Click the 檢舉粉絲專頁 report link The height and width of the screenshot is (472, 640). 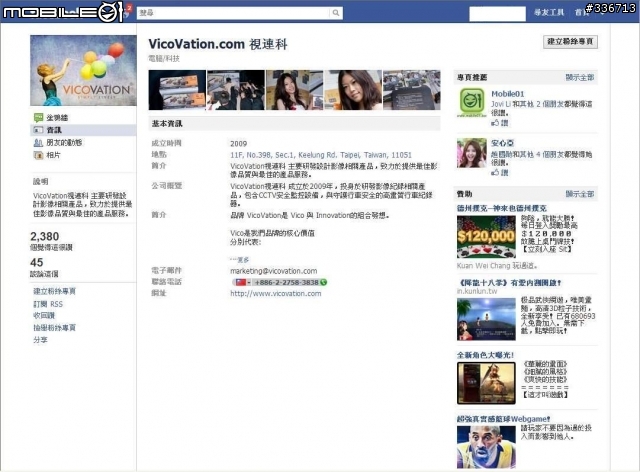point(54,328)
